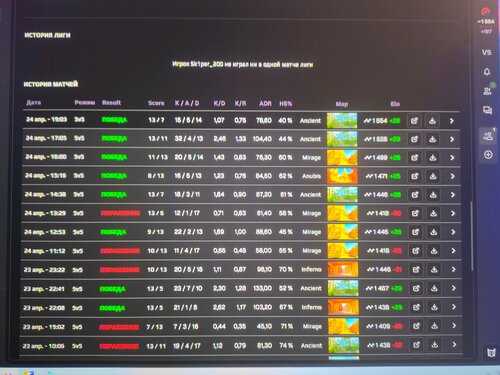Click the 32 / 4 / 13 stat cell
The image size is (500, 375).
point(189,138)
